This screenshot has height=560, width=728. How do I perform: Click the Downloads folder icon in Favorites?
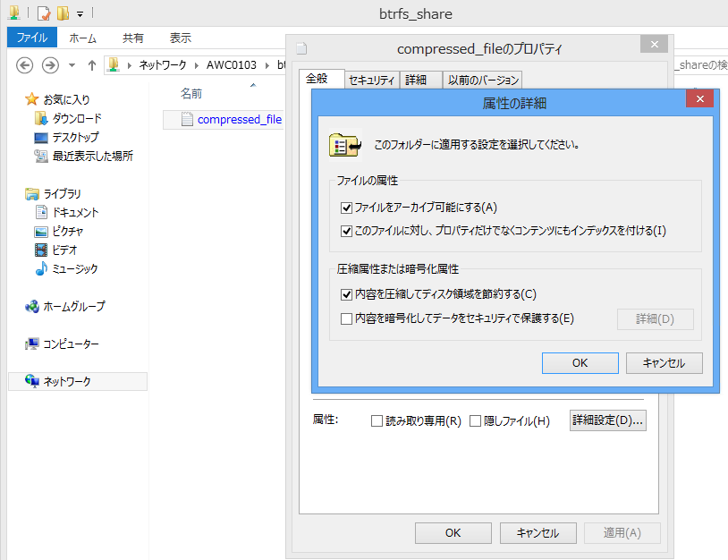tap(40, 118)
